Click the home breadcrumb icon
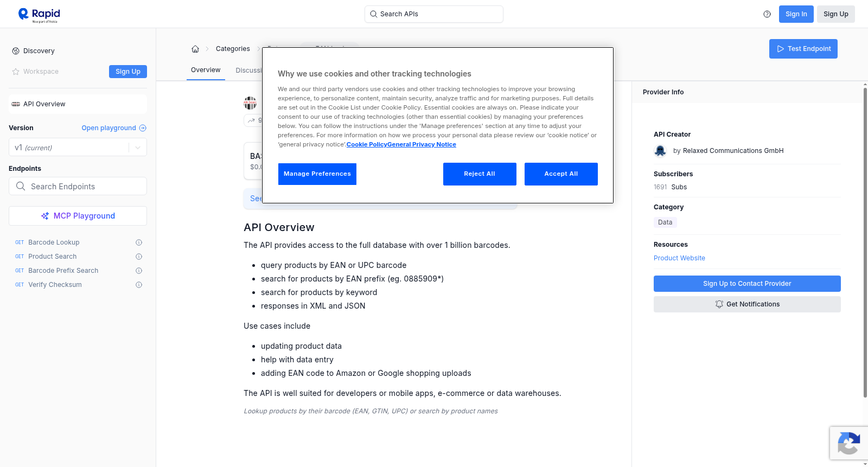 pyautogui.click(x=195, y=49)
